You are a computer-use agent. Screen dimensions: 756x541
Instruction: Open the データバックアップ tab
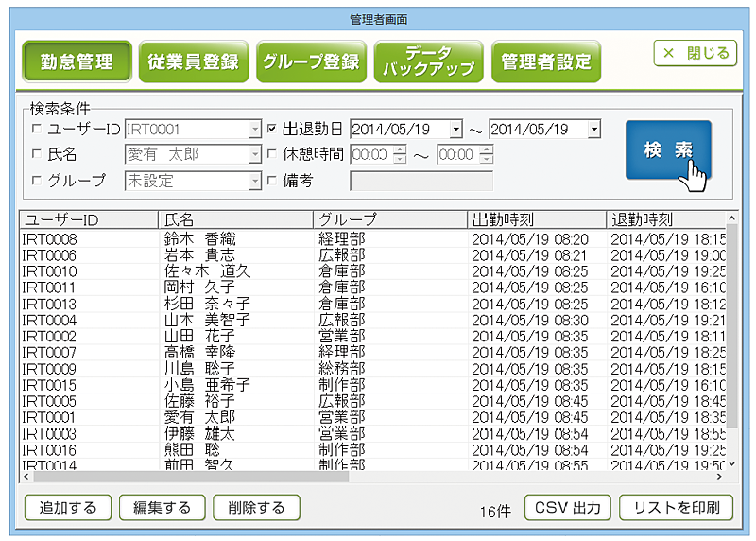click(x=427, y=61)
